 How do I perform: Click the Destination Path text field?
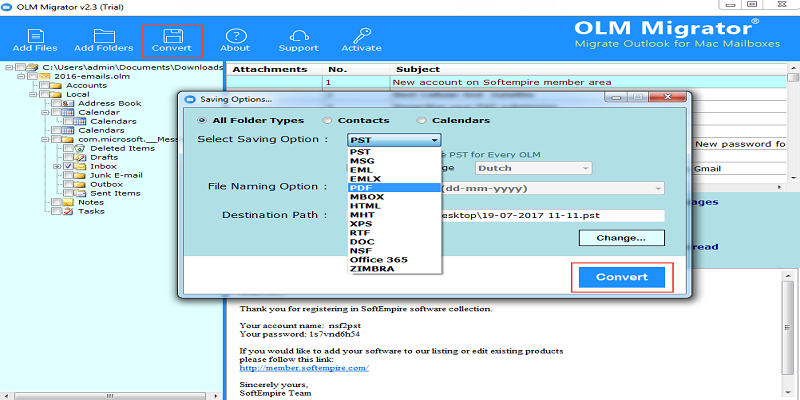[553, 215]
